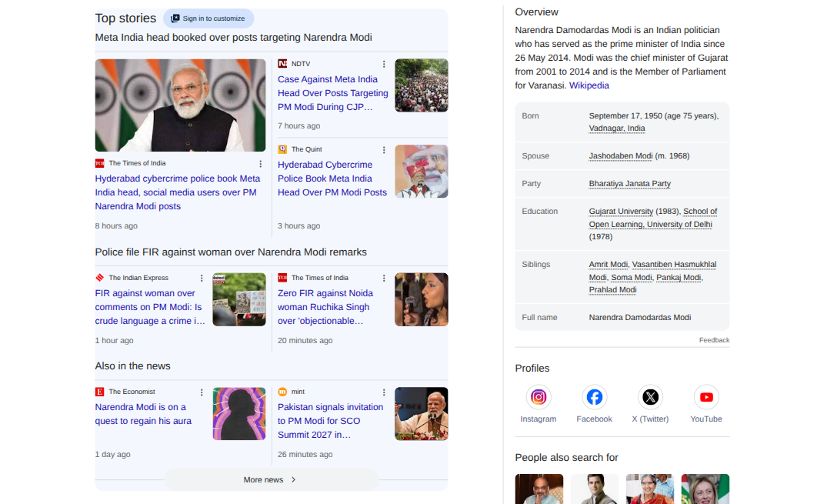
Task: Open three-dot menu for NDTV story
Action: (x=384, y=64)
